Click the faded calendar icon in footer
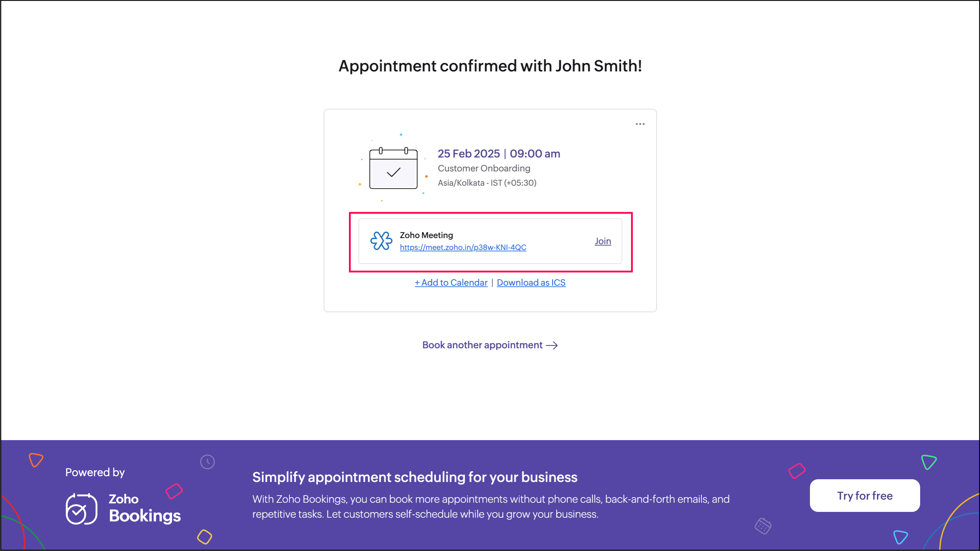Screen dimensions: 980x551 coord(763,526)
